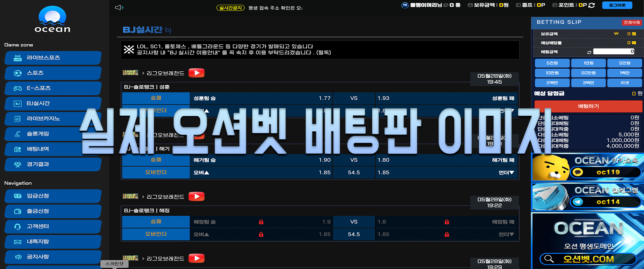Click the live icon beside 라이브스포츠

point(18,58)
